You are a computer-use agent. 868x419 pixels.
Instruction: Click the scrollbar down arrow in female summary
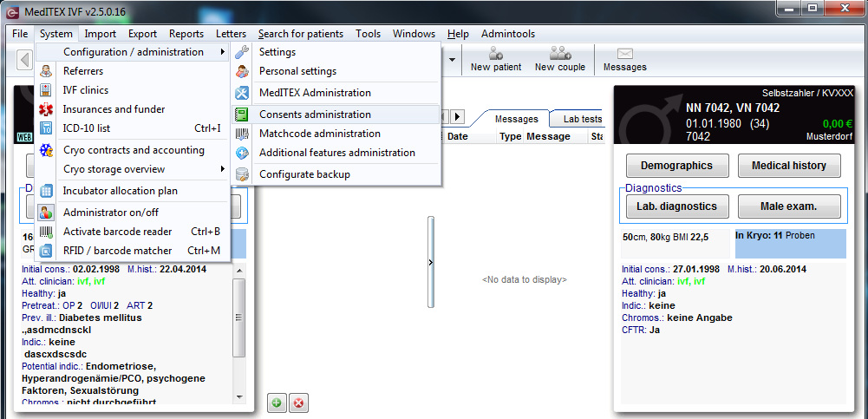click(239, 396)
